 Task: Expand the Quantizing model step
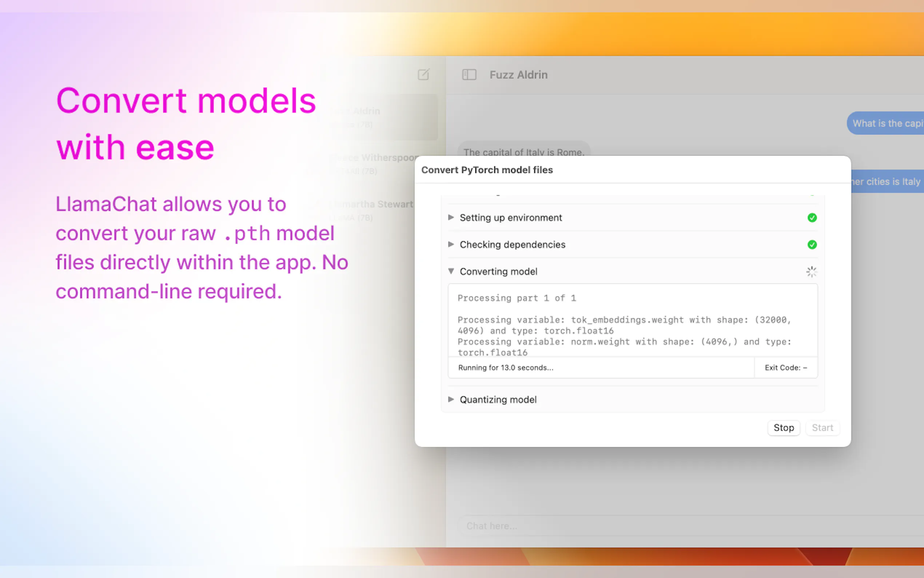click(451, 400)
